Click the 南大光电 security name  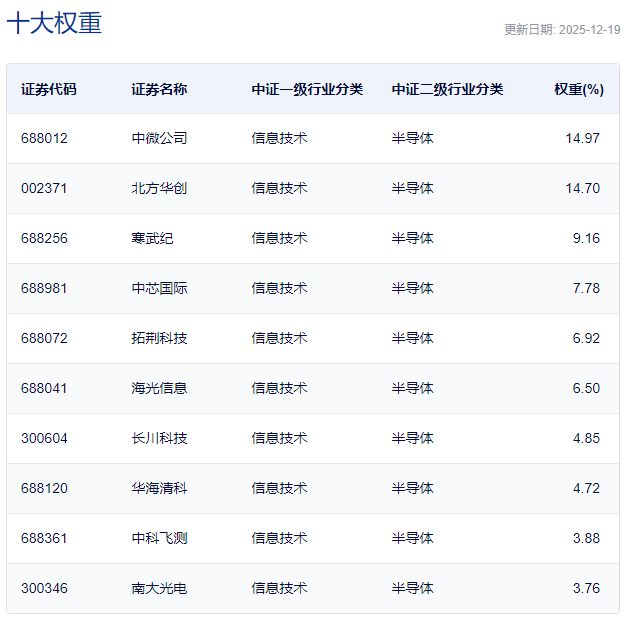pyautogui.click(x=159, y=588)
